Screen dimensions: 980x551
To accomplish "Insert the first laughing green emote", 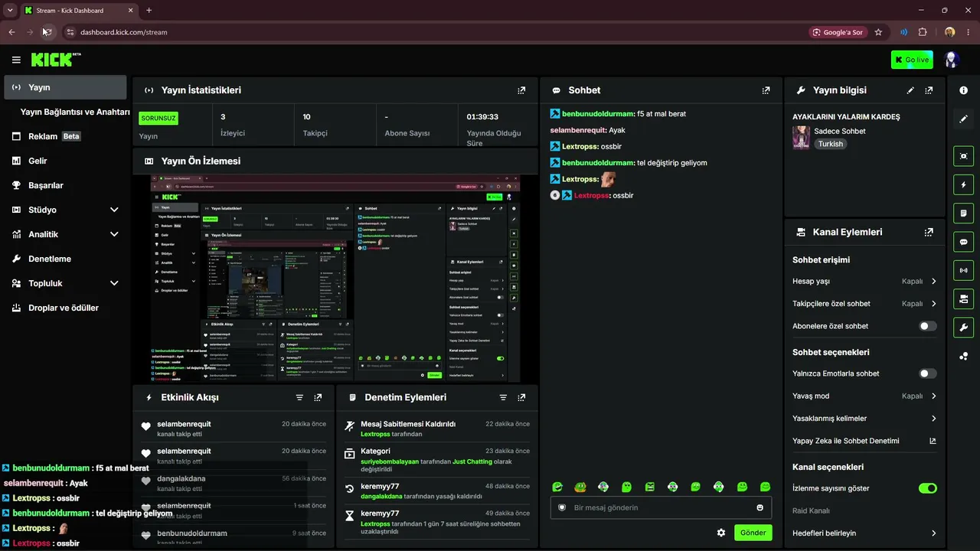I will click(557, 487).
